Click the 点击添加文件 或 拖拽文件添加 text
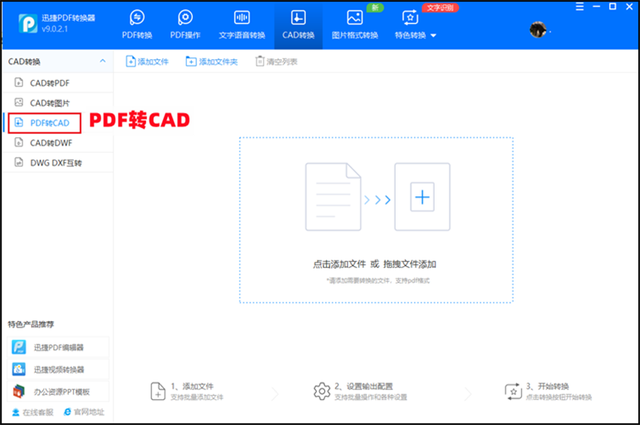This screenshot has height=425, width=640. pos(375,265)
